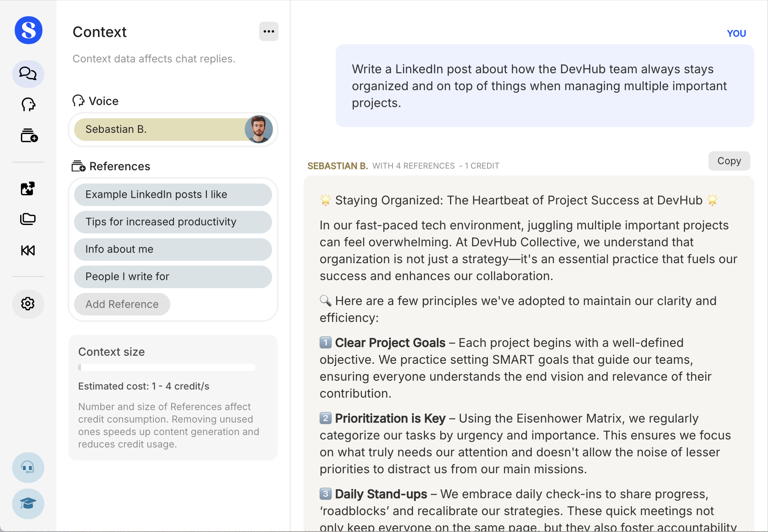Click Sebastian B.'s avatar photo

point(259,129)
